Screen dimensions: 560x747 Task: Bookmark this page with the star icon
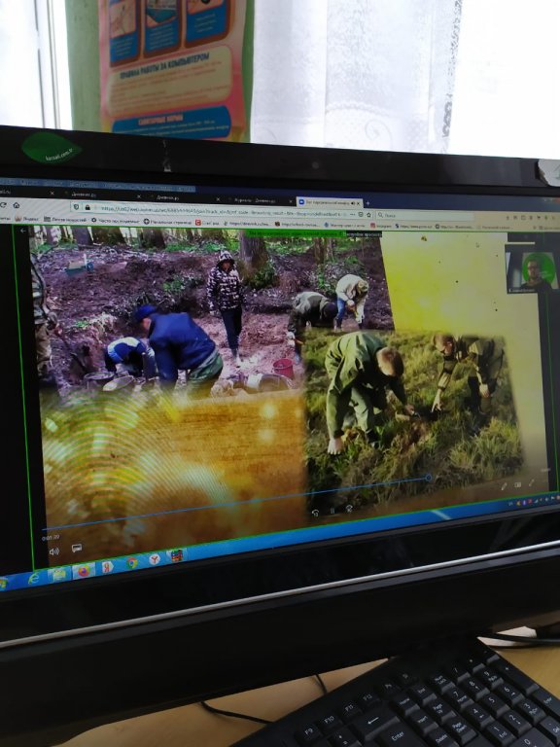pos(368,215)
